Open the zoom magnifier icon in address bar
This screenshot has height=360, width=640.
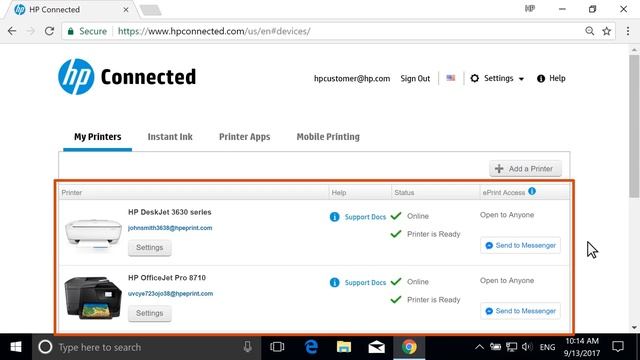tap(589, 31)
